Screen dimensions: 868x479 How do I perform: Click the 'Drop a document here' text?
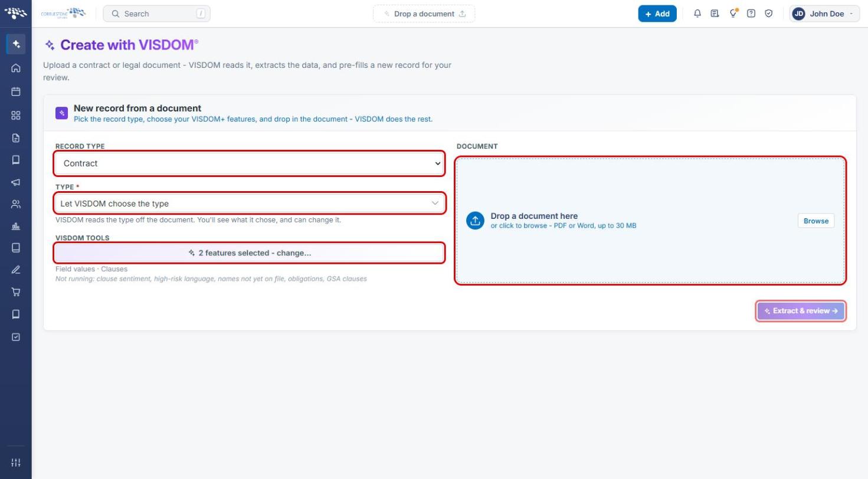point(534,216)
